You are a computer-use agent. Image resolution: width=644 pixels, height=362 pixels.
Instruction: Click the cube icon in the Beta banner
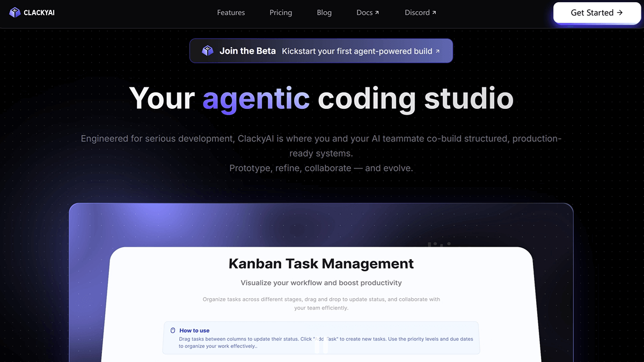[207, 51]
